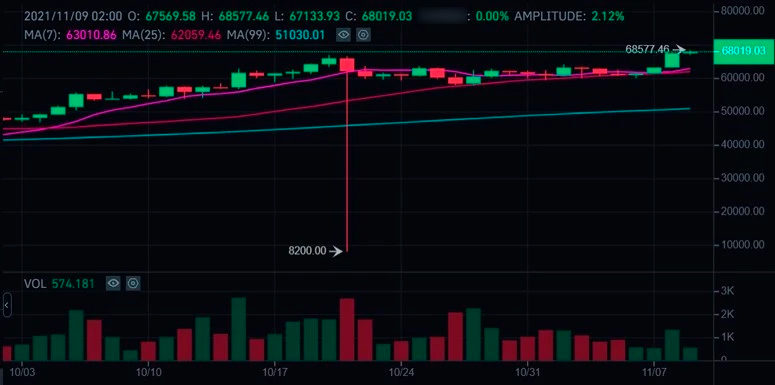Toggle VOL indicator visibility eye icon
The image size is (775, 385).
tap(113, 283)
